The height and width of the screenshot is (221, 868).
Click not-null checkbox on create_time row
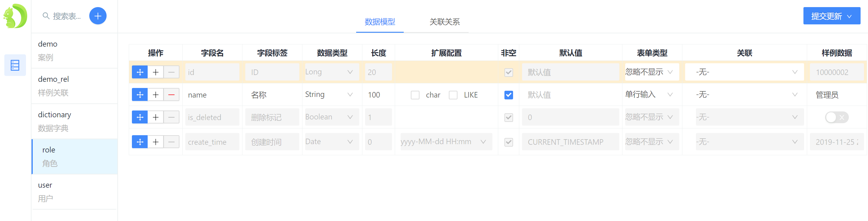(x=509, y=142)
